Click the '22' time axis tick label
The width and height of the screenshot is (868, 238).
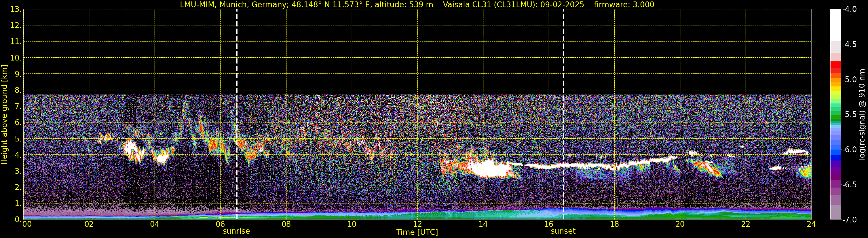[x=746, y=224]
